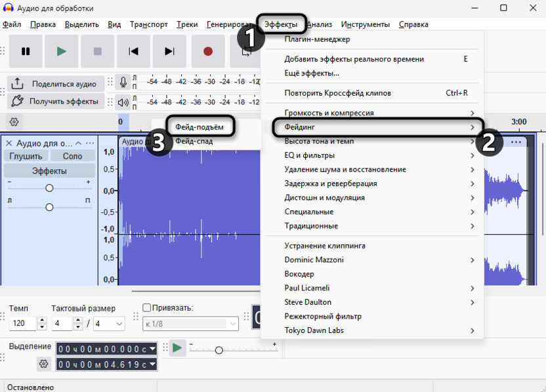Skip to start of project

pyautogui.click(x=134, y=51)
